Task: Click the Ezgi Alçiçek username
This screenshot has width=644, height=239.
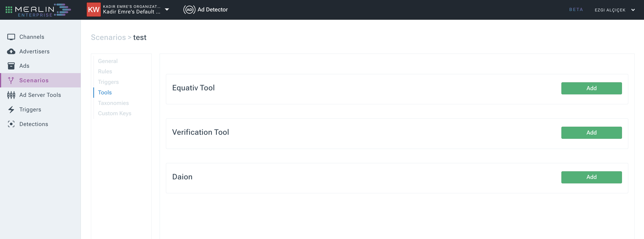Action: [x=610, y=10]
